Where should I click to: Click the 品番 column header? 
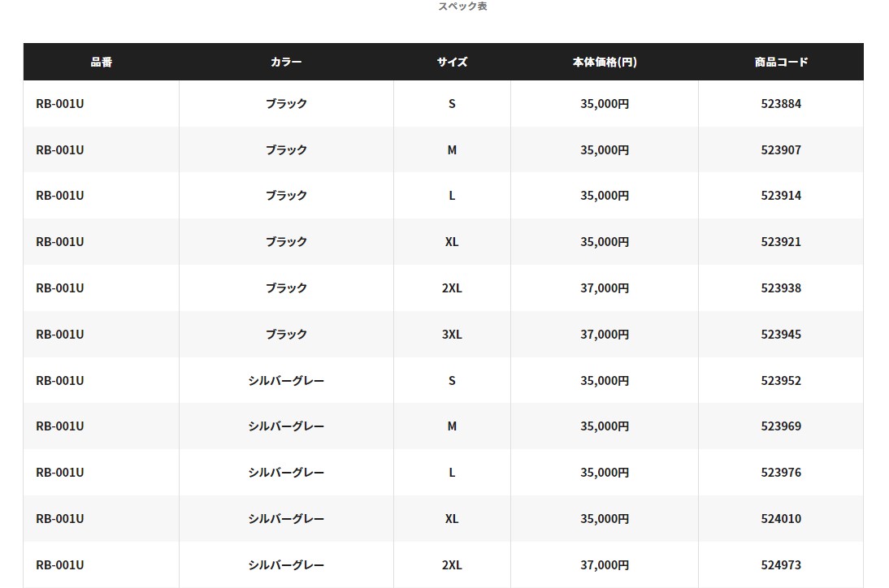pos(102,62)
